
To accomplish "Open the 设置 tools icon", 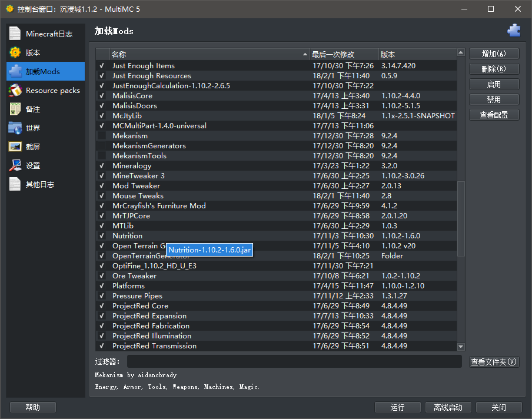I will (15, 165).
